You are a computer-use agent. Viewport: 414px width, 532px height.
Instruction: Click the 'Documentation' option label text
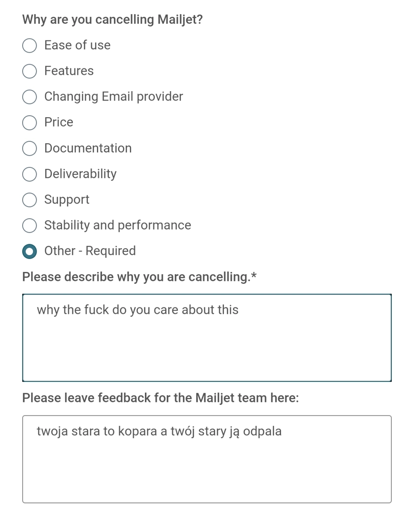coord(88,148)
